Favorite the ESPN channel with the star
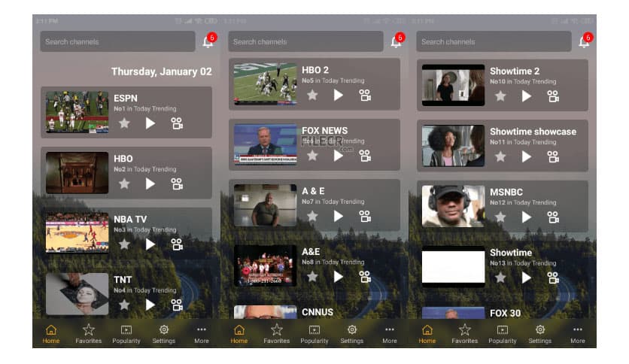The width and height of the screenshot is (629, 364). coord(124,123)
